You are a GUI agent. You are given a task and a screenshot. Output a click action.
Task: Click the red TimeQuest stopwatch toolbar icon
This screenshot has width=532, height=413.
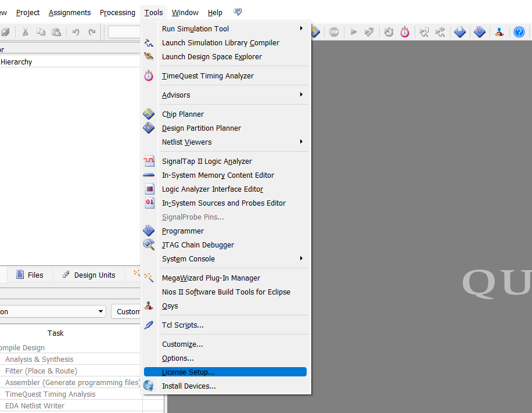[x=404, y=33]
